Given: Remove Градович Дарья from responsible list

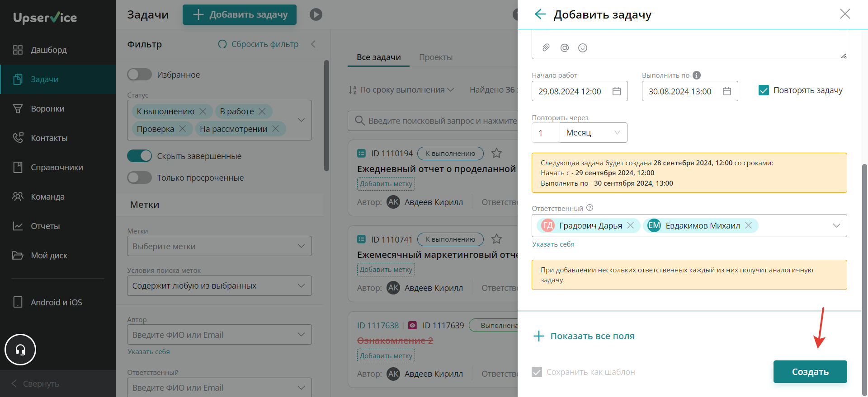Looking at the screenshot, I should tap(630, 225).
